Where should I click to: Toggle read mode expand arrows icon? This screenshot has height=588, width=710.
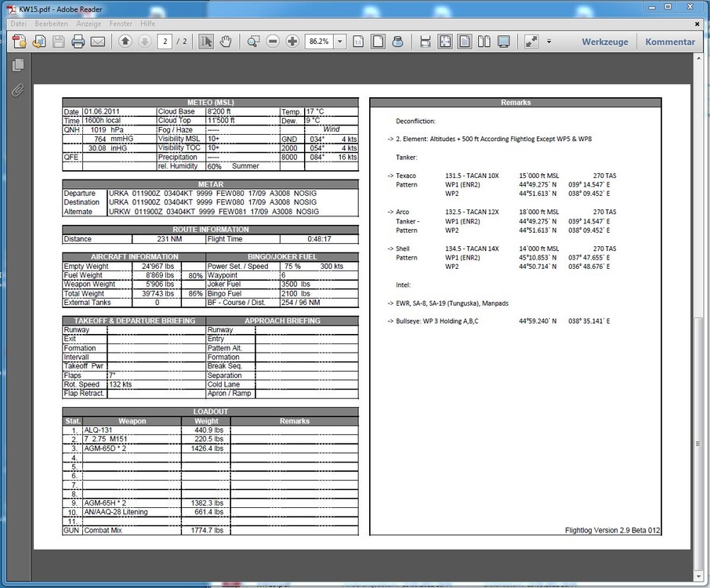(531, 42)
